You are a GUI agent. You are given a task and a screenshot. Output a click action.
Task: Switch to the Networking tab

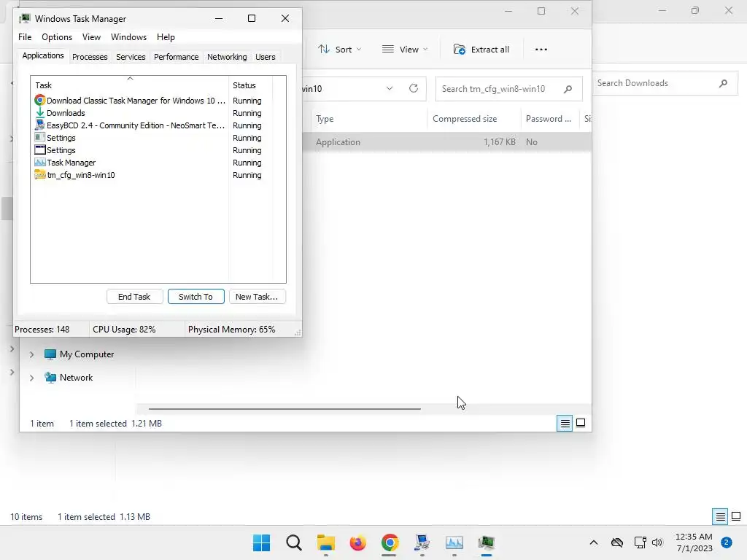click(x=227, y=57)
